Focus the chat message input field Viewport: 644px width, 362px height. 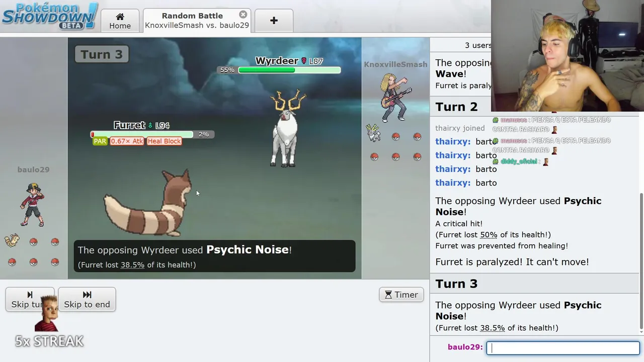[x=563, y=348]
